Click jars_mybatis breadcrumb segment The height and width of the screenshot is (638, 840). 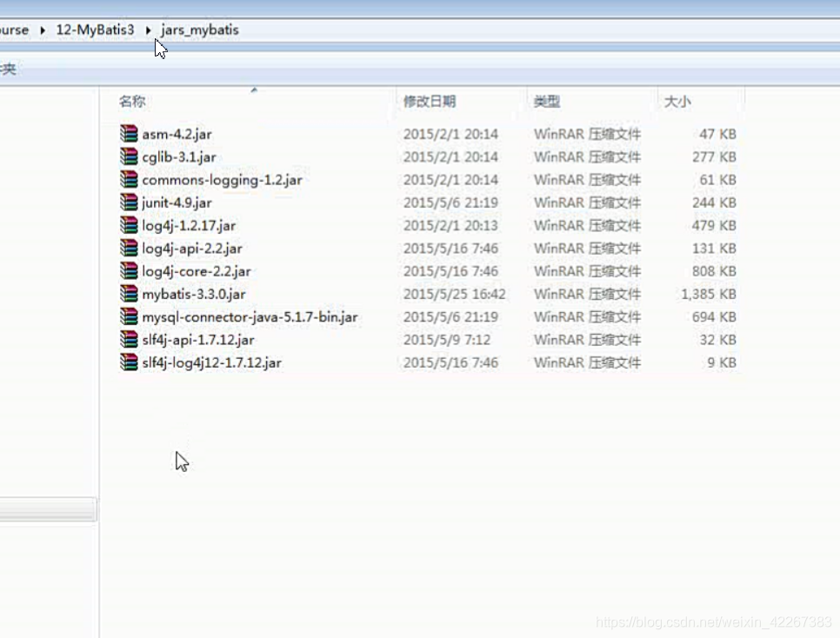point(200,30)
